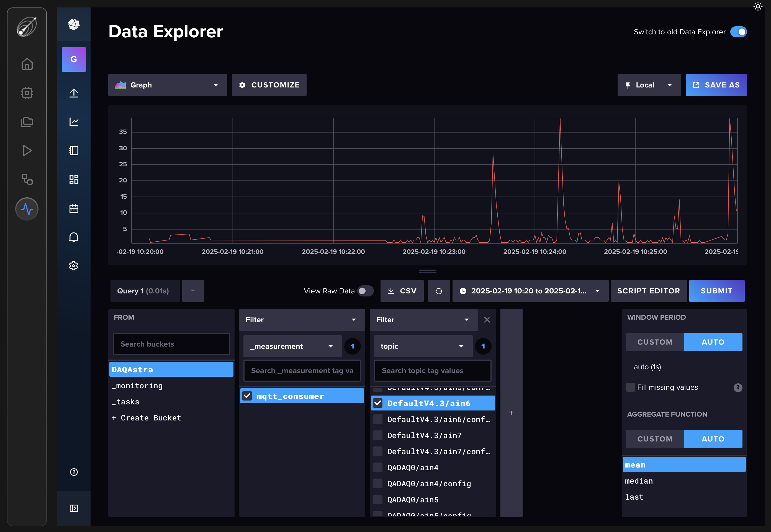Click the Settings gear icon in sidebar
Viewport: 771px width, 532px height.
pyautogui.click(x=74, y=266)
